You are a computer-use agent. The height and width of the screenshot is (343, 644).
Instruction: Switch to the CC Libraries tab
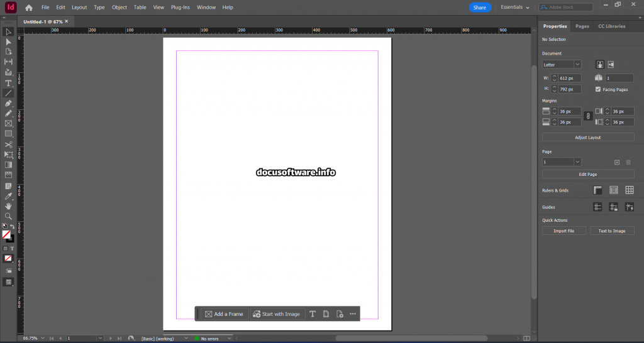tap(611, 26)
